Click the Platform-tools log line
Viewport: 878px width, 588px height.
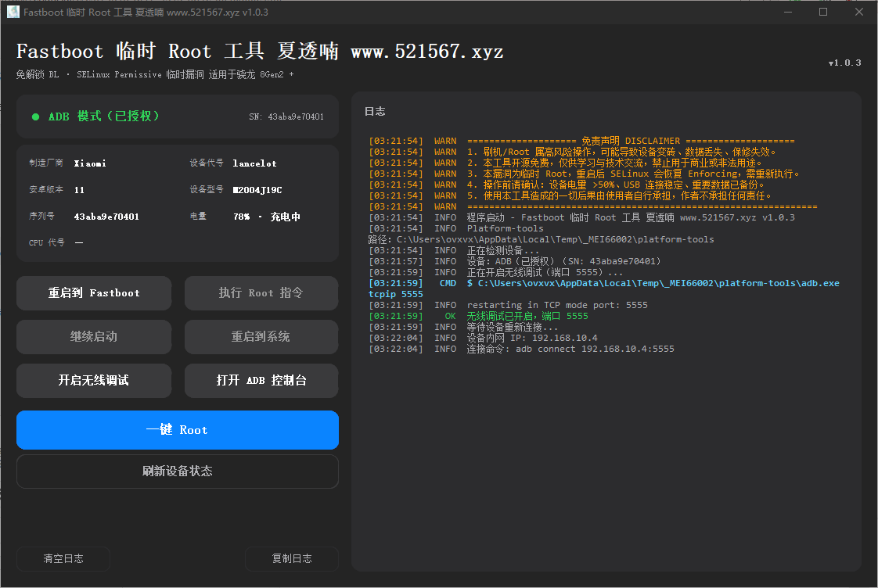coord(455,228)
